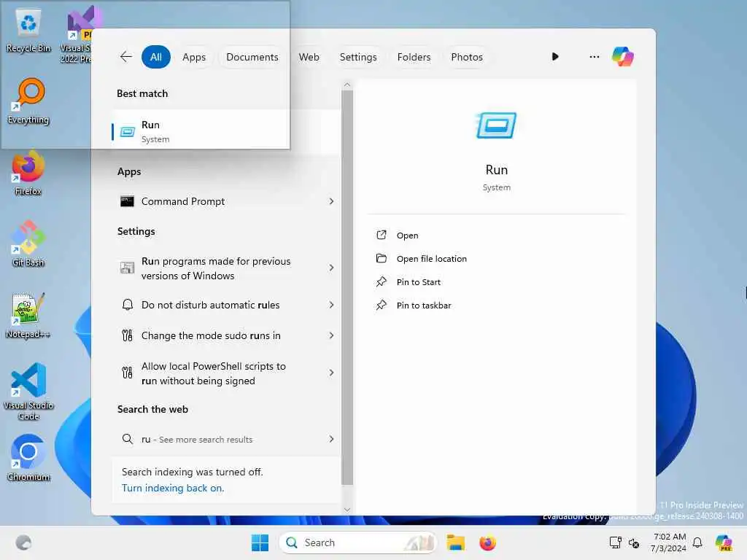The width and height of the screenshot is (747, 560).
Task: Open the three-dot options menu
Action: click(x=594, y=57)
